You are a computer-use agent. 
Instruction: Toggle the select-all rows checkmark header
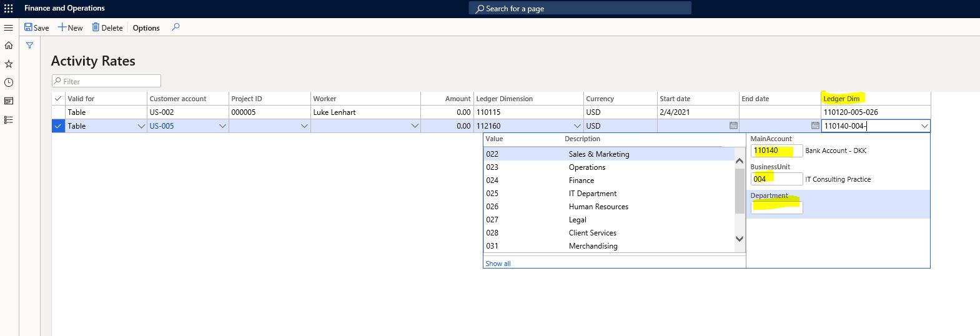tap(58, 98)
